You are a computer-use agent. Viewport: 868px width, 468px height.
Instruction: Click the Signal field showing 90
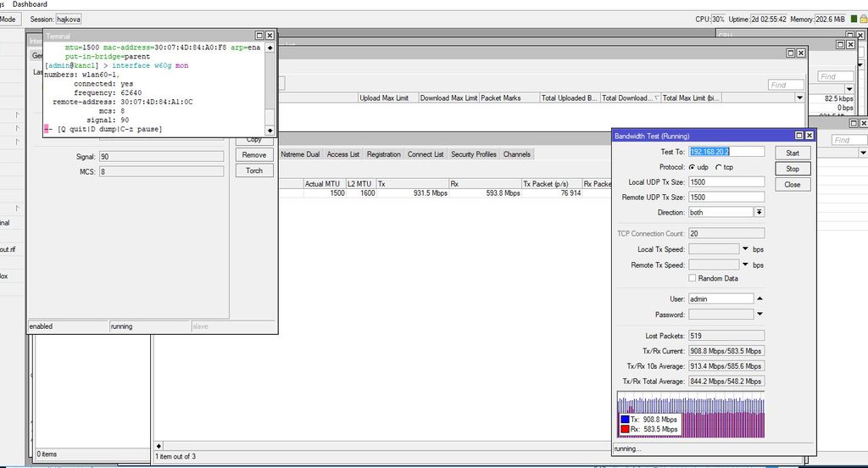point(161,157)
